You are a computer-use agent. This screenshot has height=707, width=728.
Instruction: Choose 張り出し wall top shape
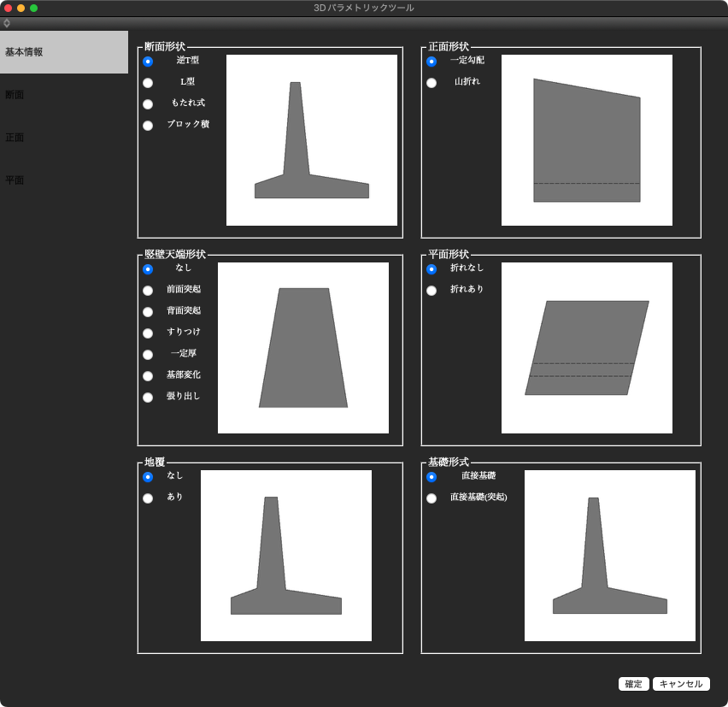(x=148, y=398)
